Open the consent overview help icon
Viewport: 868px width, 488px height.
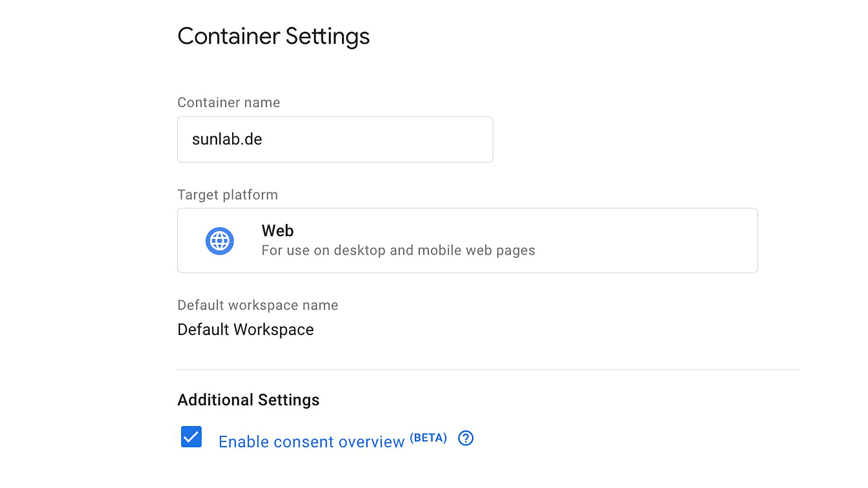[465, 438]
